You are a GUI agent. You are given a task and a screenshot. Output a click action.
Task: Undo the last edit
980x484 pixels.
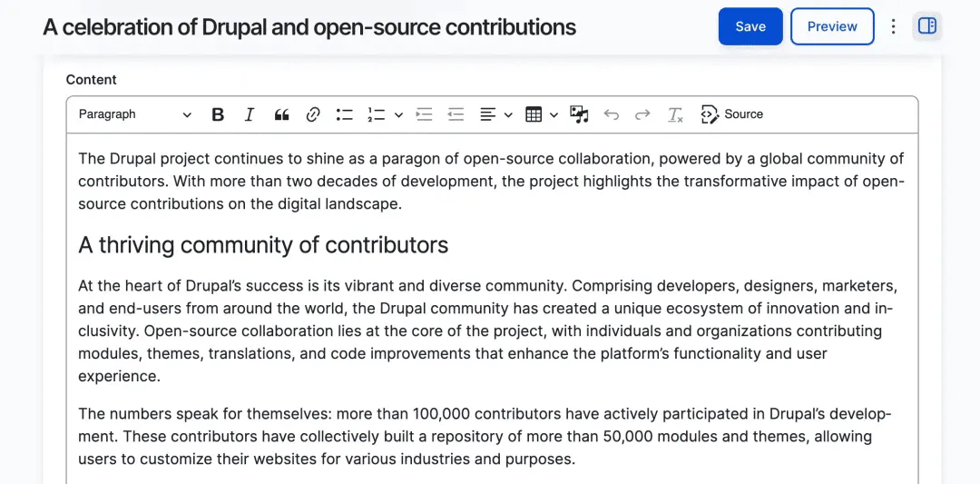point(612,114)
